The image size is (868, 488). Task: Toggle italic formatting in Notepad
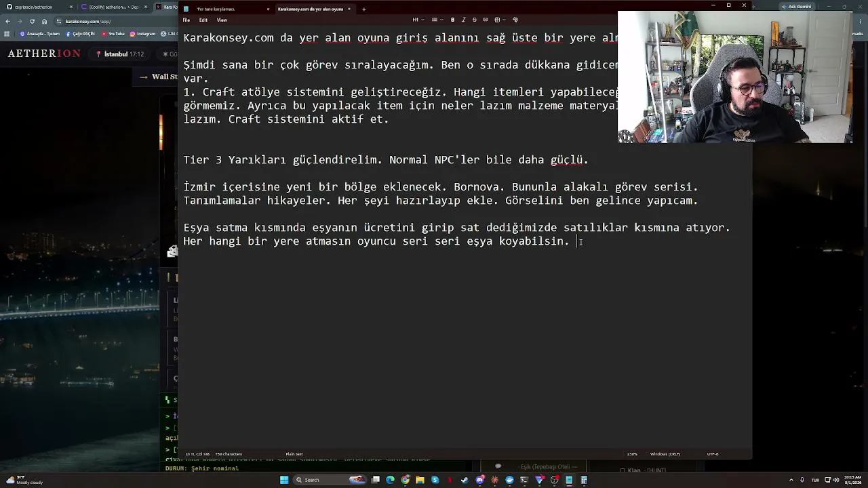(463, 20)
